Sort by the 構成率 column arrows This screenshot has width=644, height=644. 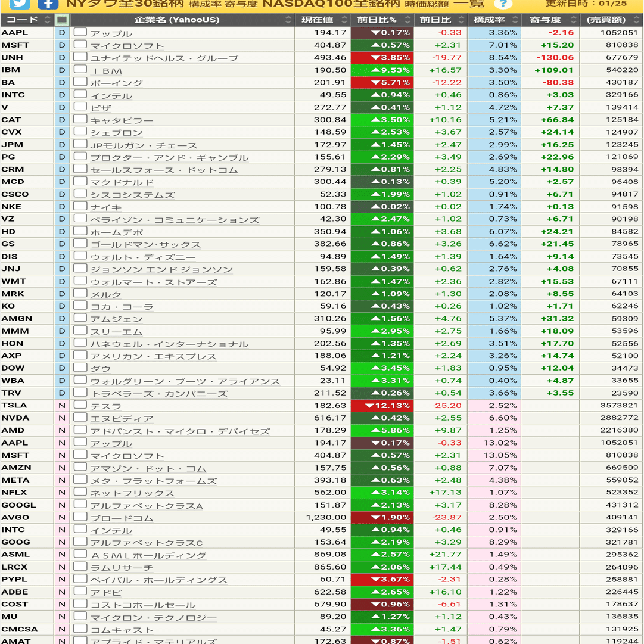coord(515,20)
